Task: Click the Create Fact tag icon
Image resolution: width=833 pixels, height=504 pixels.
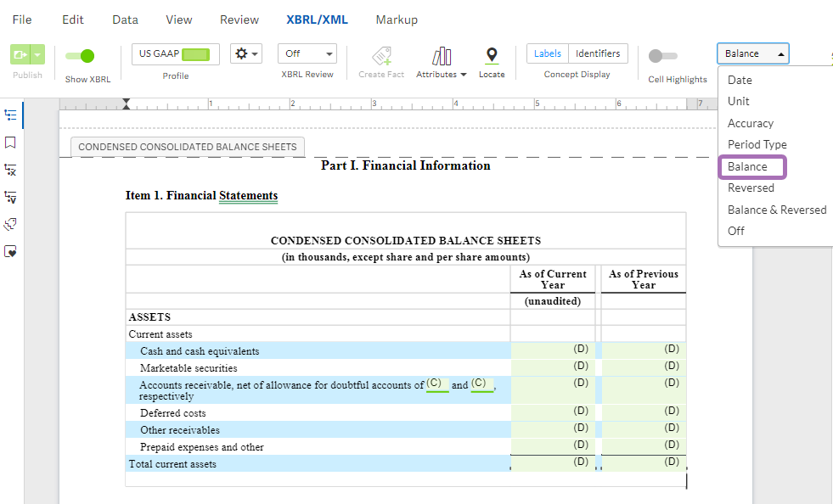Action: pyautogui.click(x=381, y=56)
